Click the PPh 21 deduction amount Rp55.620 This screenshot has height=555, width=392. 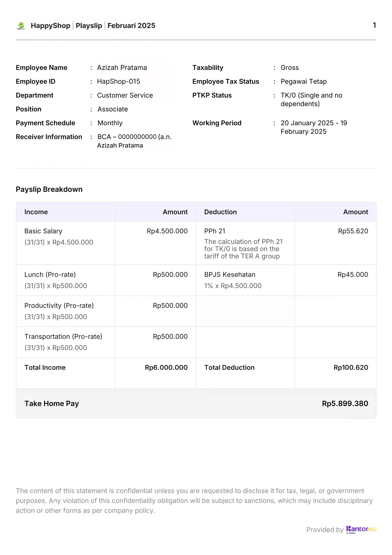pyautogui.click(x=353, y=231)
